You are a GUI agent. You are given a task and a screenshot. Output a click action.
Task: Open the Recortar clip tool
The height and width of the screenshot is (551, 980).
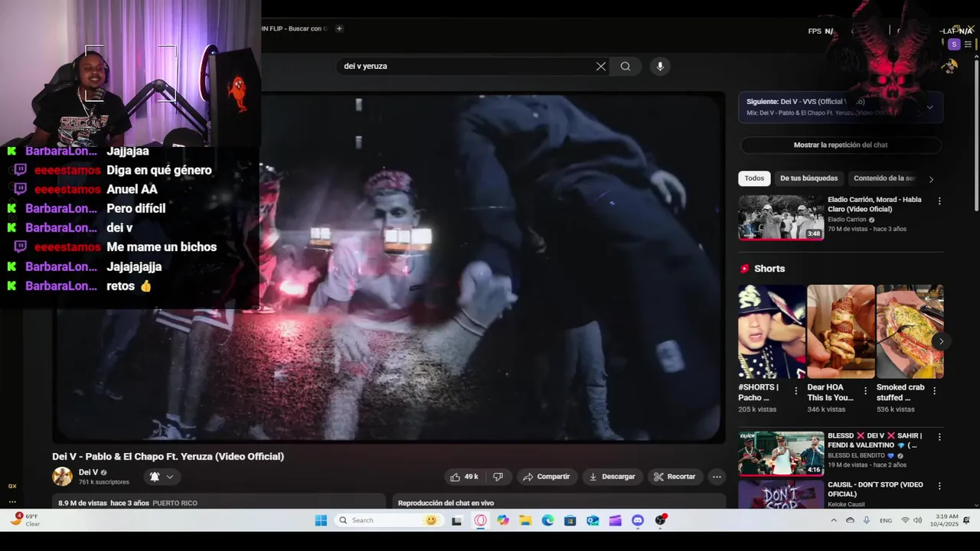675,477
